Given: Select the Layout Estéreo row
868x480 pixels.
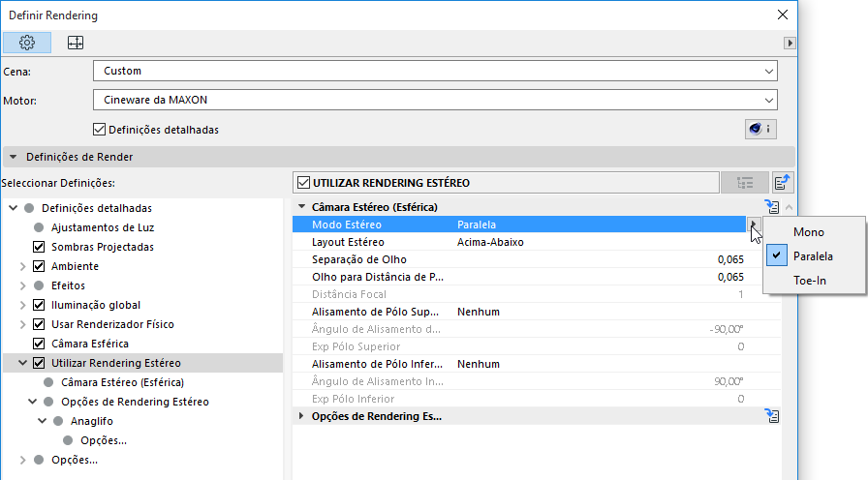Looking at the screenshot, I should coord(537,242).
